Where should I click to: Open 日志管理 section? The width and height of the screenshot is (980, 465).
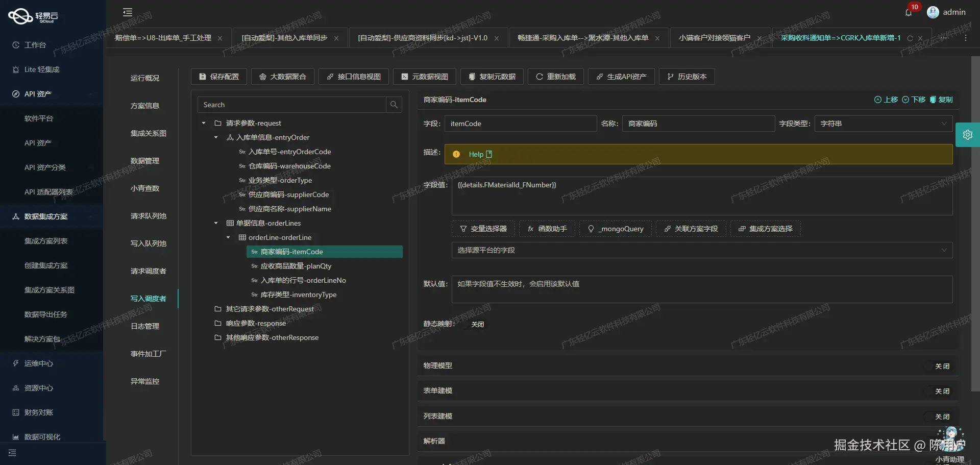(145, 326)
